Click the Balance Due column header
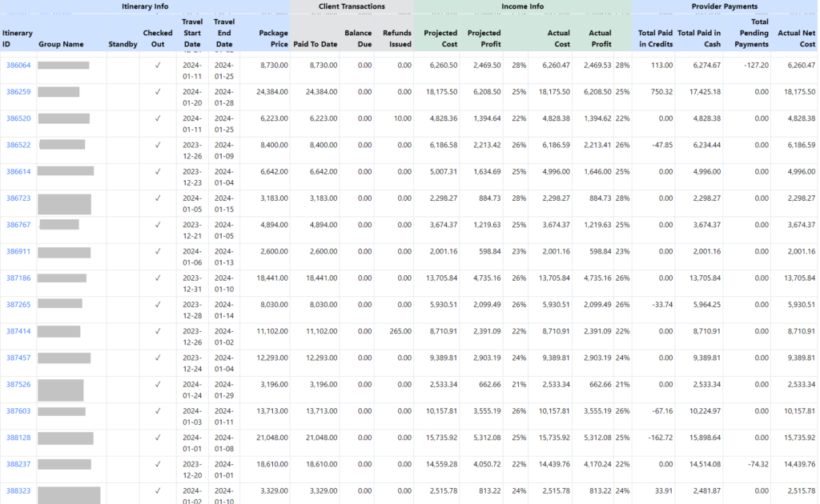Viewport: 820px width, 504px height. (x=358, y=38)
